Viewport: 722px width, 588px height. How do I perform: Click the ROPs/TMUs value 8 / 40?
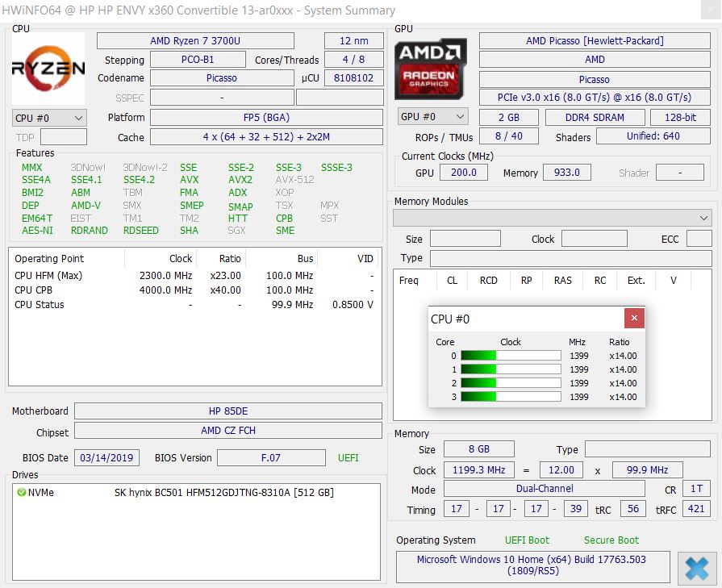[x=509, y=136]
